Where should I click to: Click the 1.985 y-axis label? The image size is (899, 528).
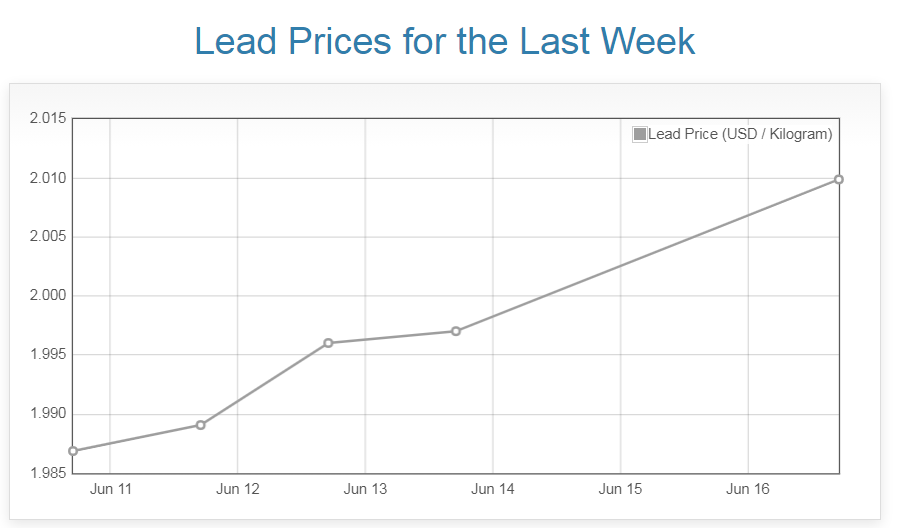click(47, 472)
